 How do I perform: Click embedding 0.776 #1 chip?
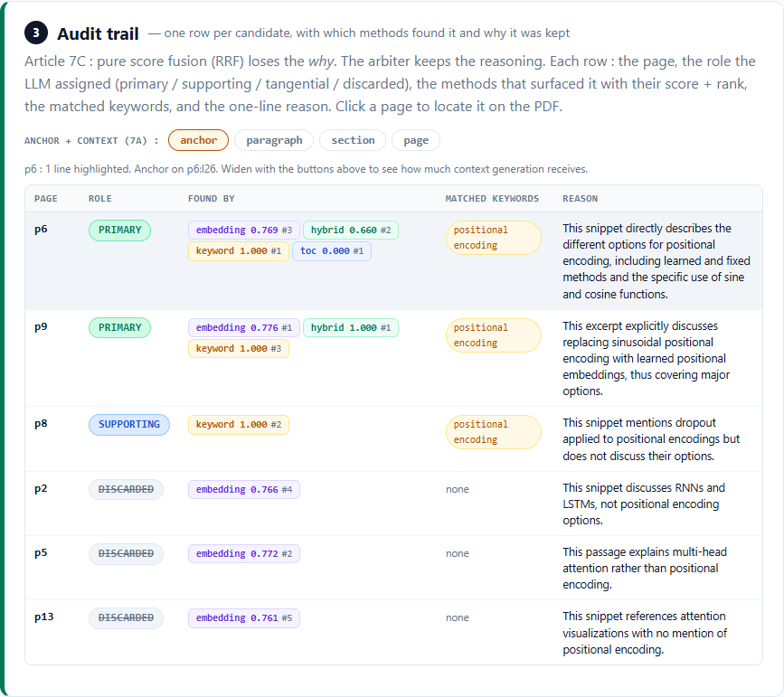click(244, 327)
